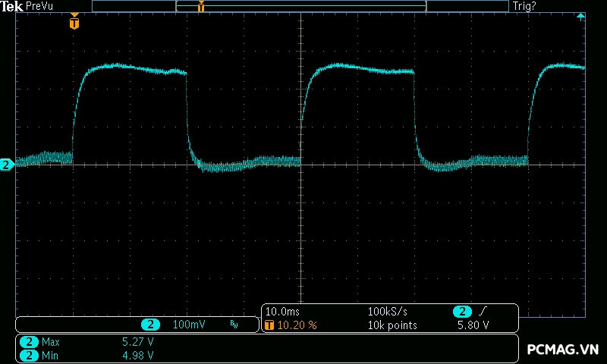Click the orange T icon beside 10.20 %
Screen dimensions: 607x364
click(269, 325)
